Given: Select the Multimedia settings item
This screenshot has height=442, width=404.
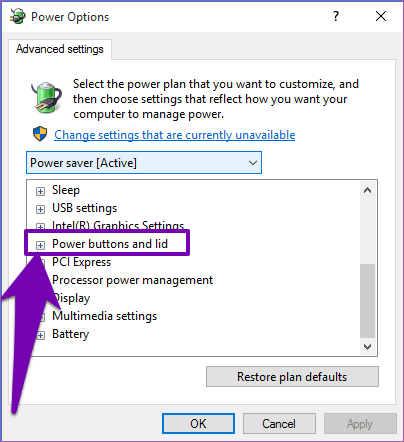Looking at the screenshot, I should (x=105, y=316).
